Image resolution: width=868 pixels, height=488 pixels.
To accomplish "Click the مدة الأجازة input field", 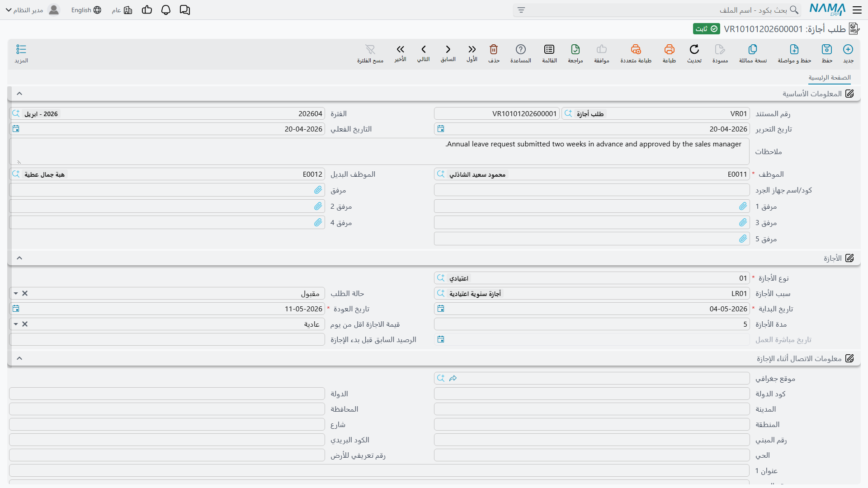I will point(592,324).
